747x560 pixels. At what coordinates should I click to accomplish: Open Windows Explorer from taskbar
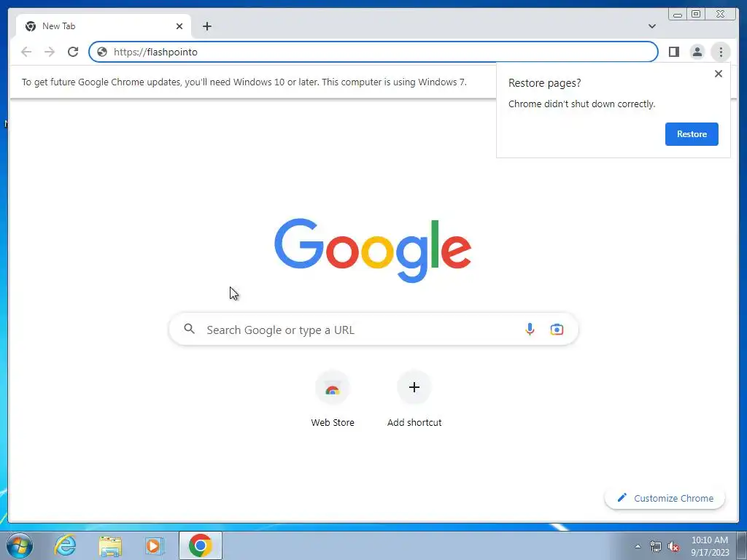(110, 545)
